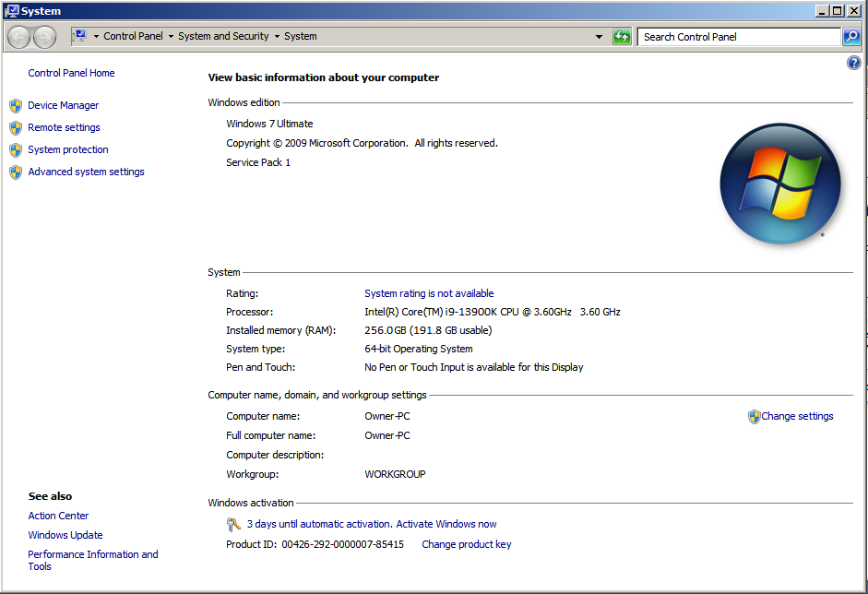
Task: Select Control Panel breadcrumb
Action: pyautogui.click(x=133, y=36)
